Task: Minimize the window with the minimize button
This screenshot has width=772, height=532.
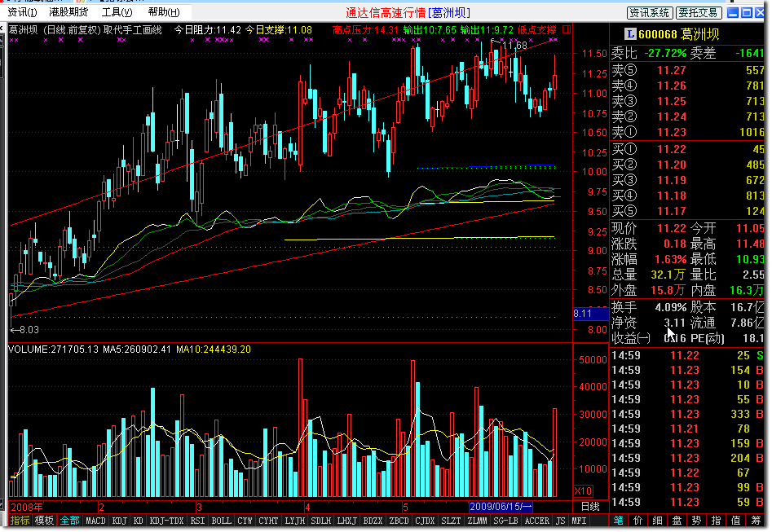Action: coord(733,13)
